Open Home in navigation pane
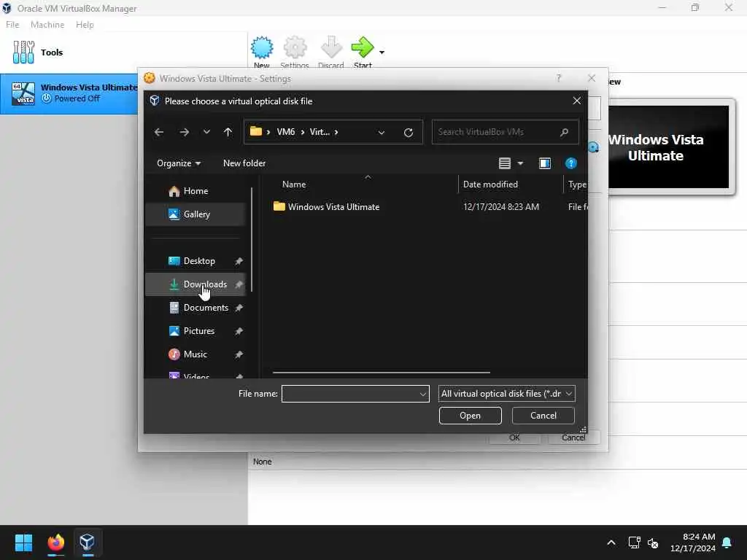This screenshot has width=747, height=560. (196, 191)
